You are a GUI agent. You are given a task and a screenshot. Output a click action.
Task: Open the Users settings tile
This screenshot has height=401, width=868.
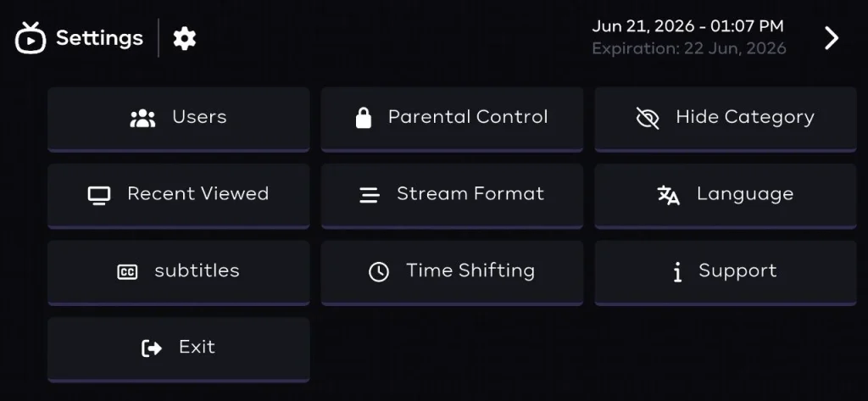tap(178, 119)
